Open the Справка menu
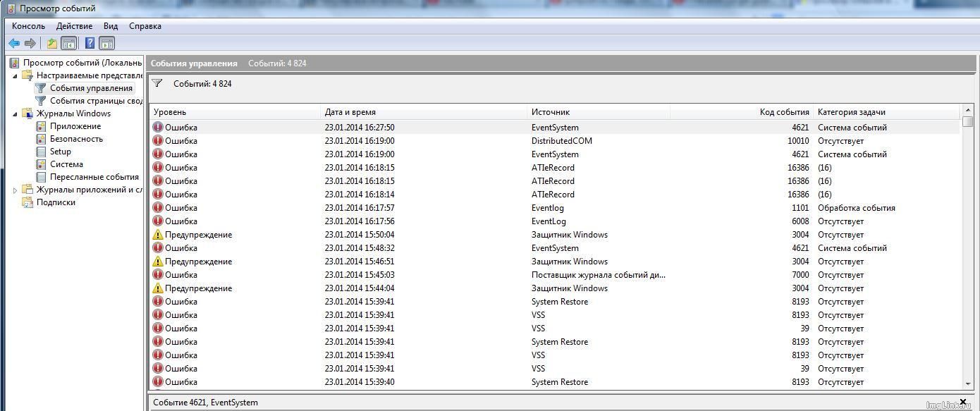Image resolution: width=980 pixels, height=411 pixels. (x=145, y=26)
